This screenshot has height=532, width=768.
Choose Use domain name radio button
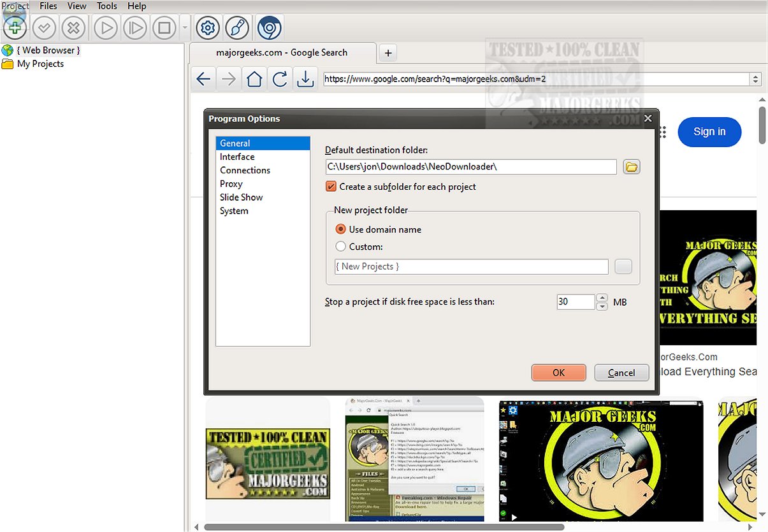click(340, 229)
